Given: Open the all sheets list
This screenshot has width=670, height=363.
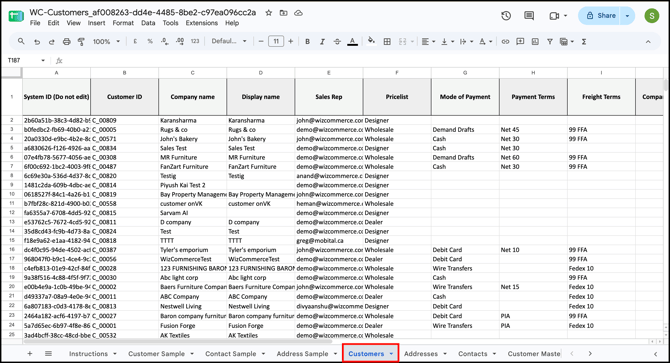Looking at the screenshot, I should click(48, 354).
